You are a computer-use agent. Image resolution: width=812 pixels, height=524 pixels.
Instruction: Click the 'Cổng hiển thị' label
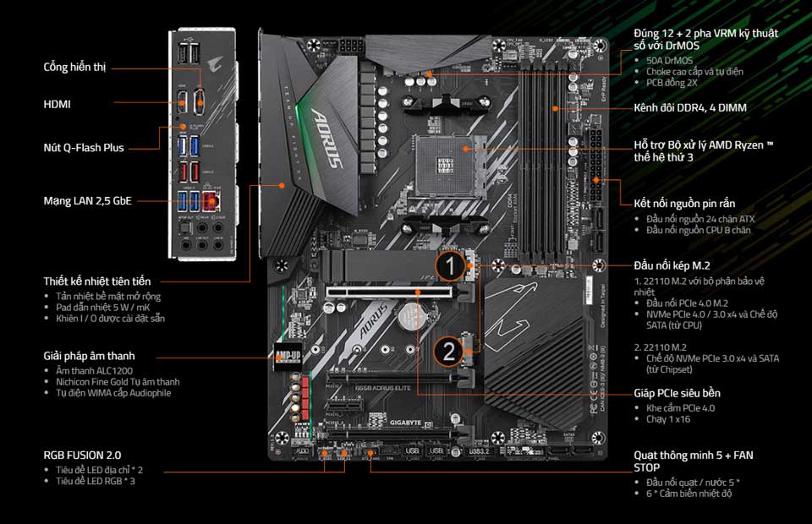click(x=74, y=68)
